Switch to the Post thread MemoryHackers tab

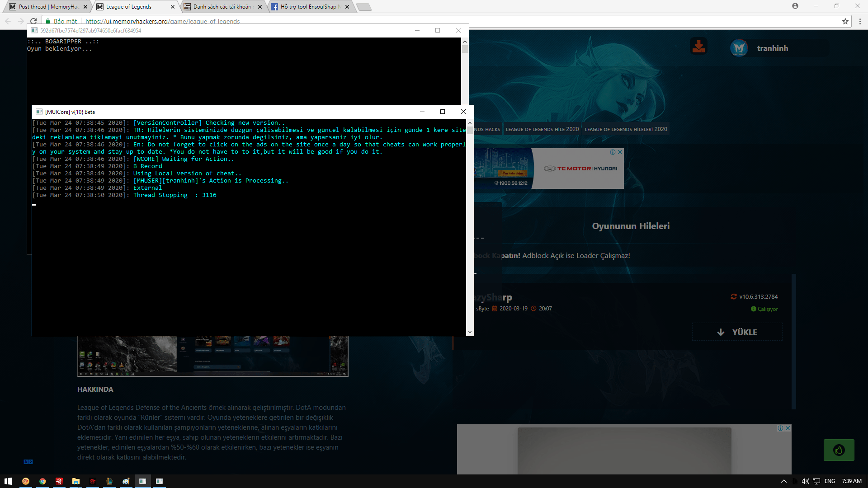(x=48, y=7)
